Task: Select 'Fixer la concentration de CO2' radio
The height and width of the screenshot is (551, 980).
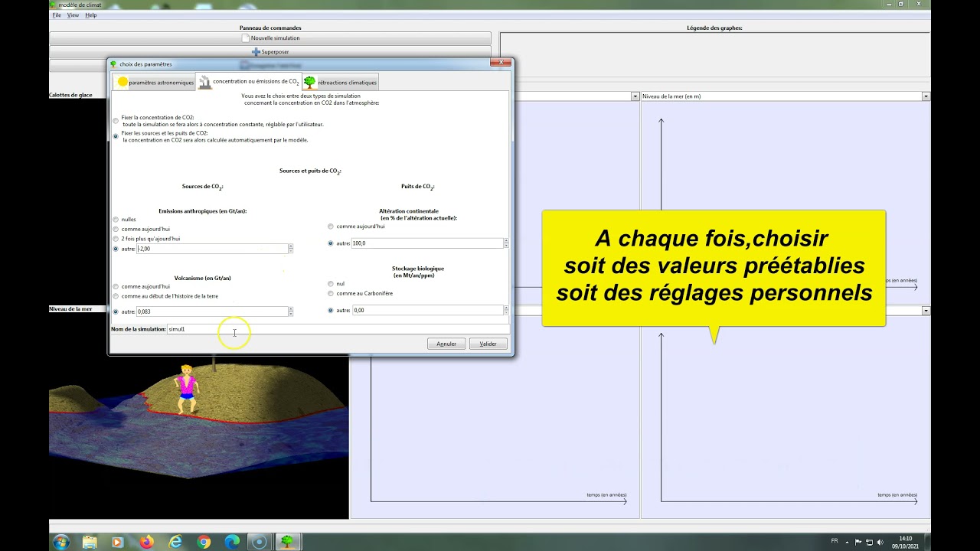Action: pos(116,120)
